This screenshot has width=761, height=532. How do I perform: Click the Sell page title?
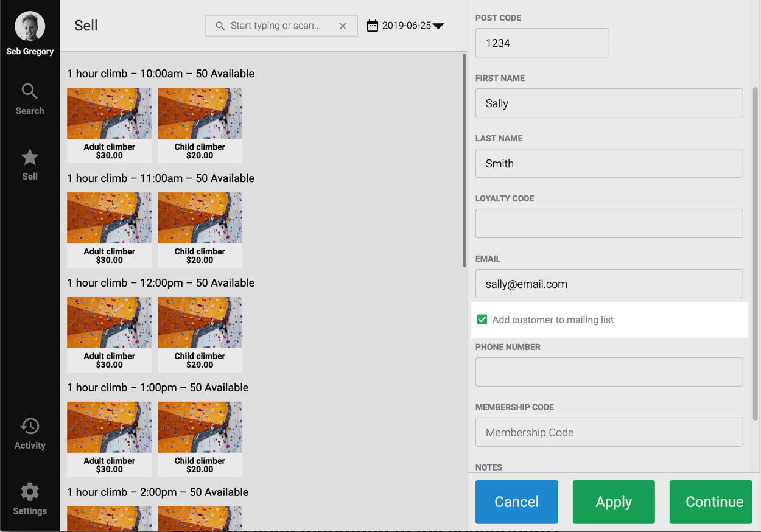[86, 26]
